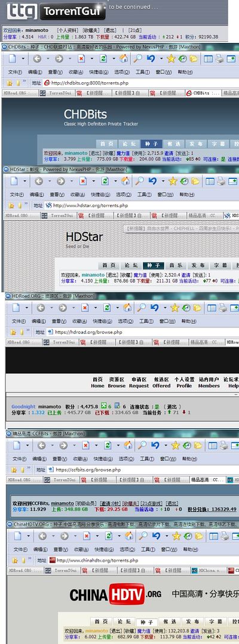The width and height of the screenshot is (239, 644).
Task: Open 选项(O) menu in CCFBits window
Action: coord(127,459)
